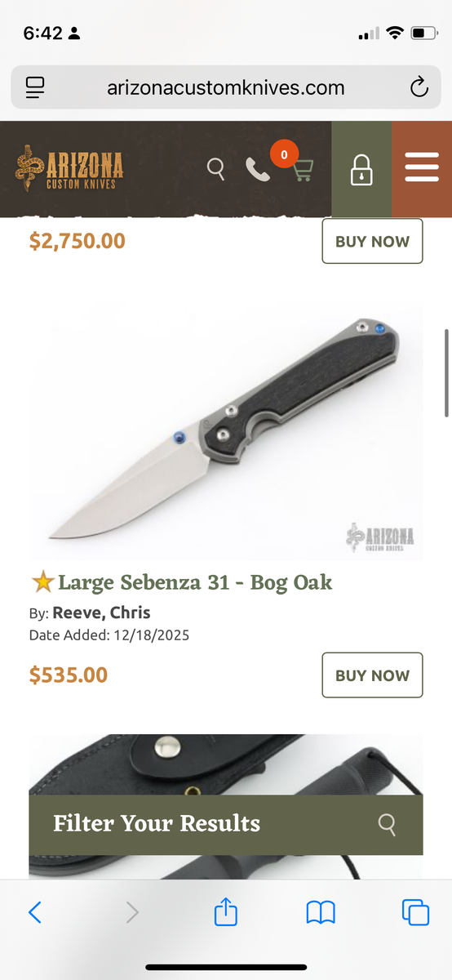The width and height of the screenshot is (452, 980).
Task: Open the shopping cart icon
Action: (302, 169)
